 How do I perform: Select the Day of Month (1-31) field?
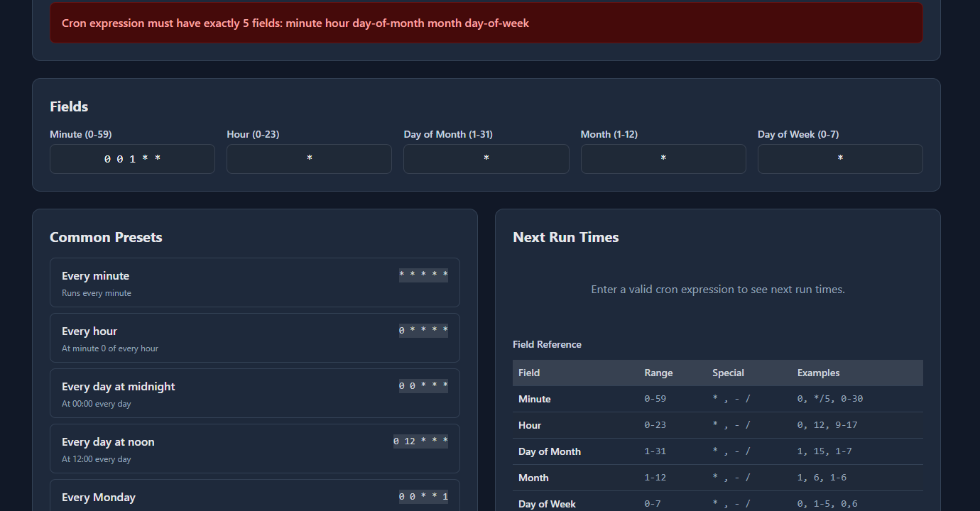(486, 158)
